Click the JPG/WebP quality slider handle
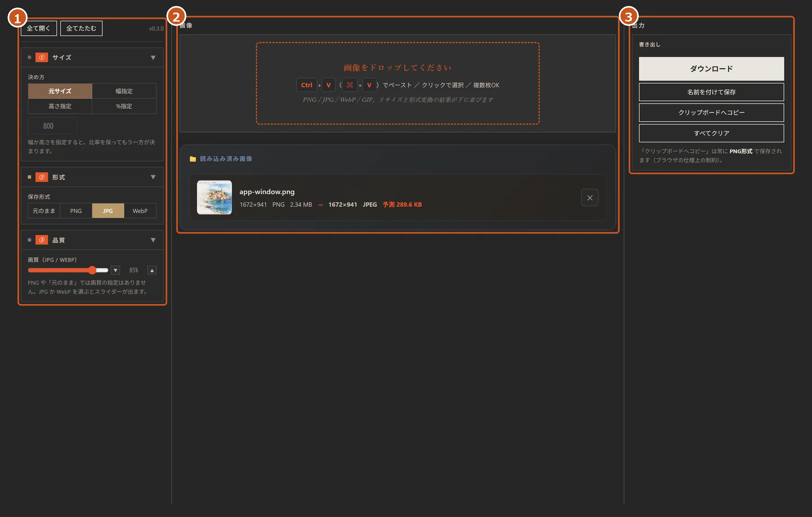 point(92,270)
